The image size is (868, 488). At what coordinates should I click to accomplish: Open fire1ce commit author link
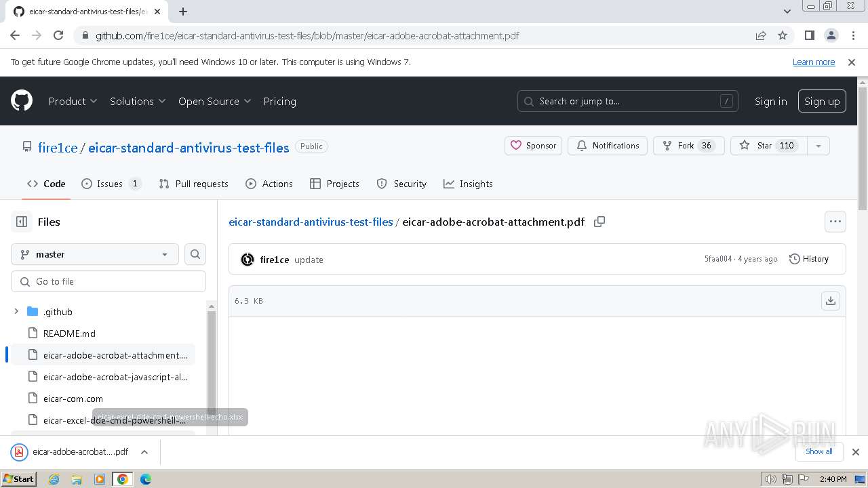click(275, 260)
